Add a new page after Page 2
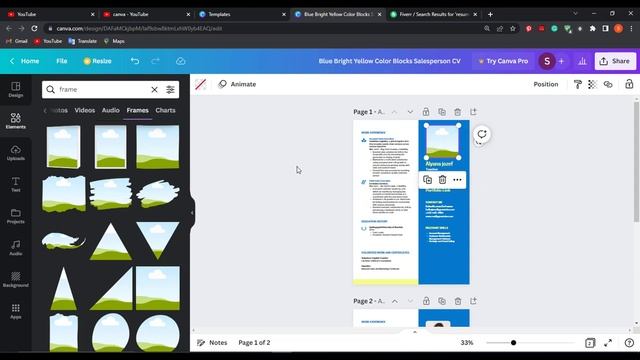This screenshot has height=360, width=640. [473, 301]
